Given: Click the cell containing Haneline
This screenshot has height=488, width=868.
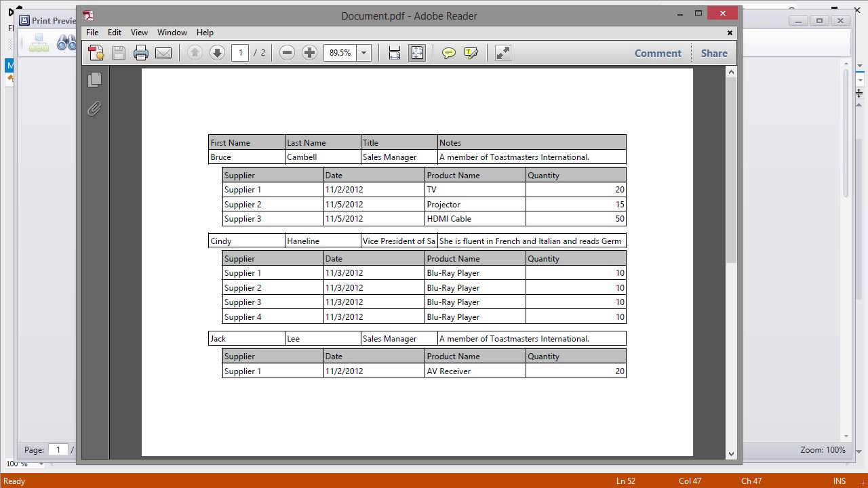Looking at the screenshot, I should click(323, 241).
